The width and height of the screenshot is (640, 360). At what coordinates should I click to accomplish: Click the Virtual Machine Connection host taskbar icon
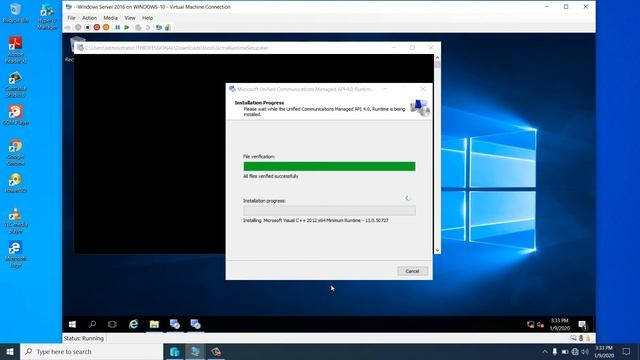click(195, 351)
